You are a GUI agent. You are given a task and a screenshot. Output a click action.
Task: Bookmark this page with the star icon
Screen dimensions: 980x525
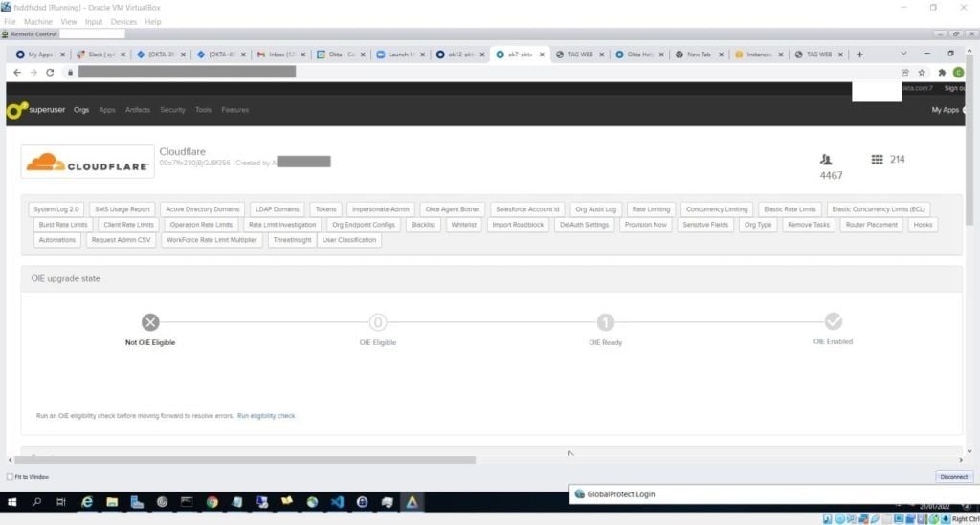(922, 72)
